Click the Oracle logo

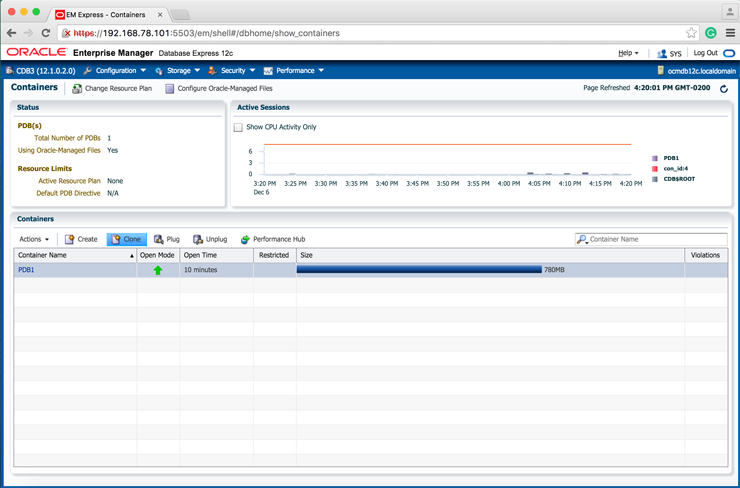click(x=36, y=52)
